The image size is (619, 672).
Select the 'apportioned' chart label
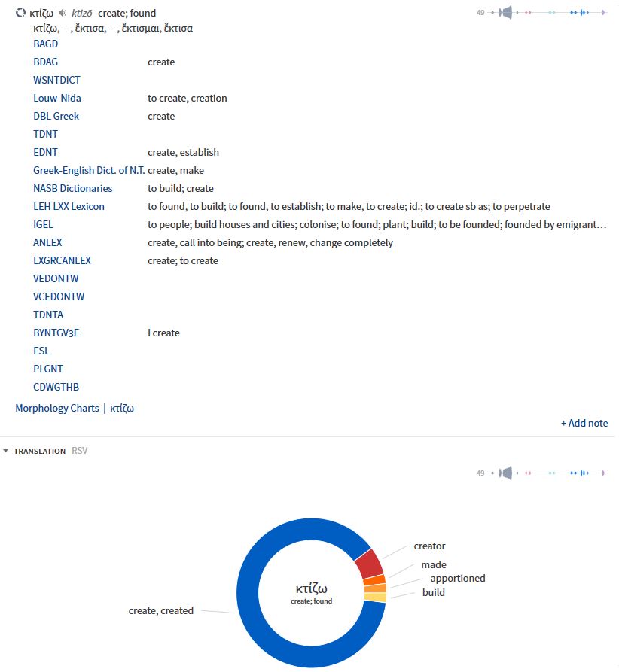[x=457, y=578]
